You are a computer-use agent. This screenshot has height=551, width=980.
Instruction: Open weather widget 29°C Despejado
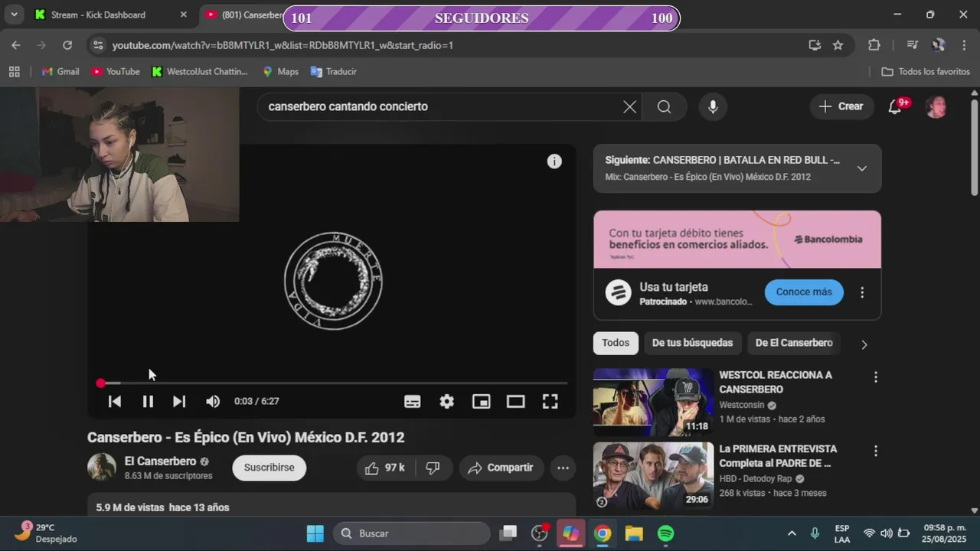(46, 533)
